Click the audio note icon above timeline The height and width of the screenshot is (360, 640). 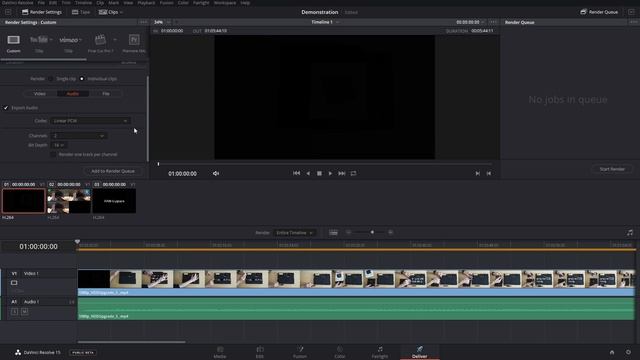(x=630, y=233)
